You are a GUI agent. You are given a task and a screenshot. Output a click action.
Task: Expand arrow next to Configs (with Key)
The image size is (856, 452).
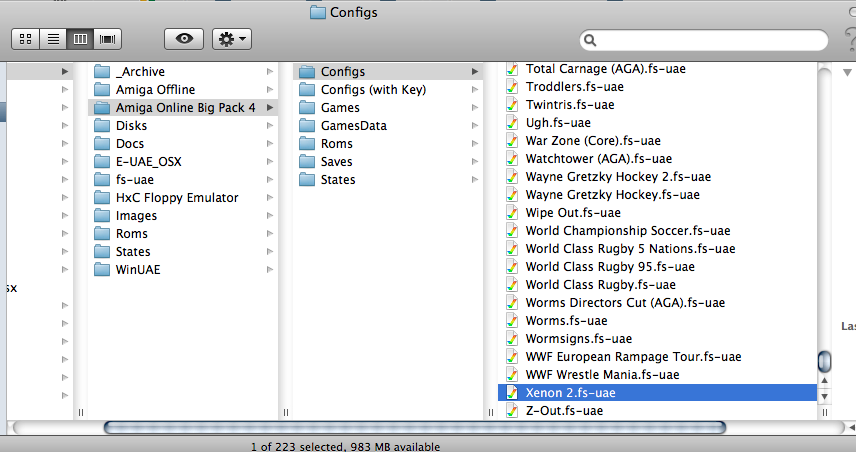[475, 90]
